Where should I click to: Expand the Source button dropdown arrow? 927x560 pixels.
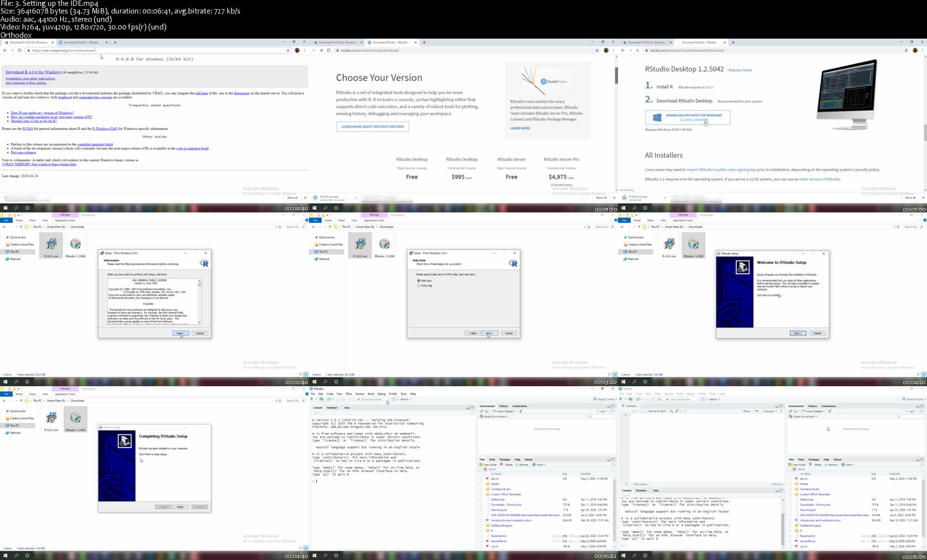776,411
